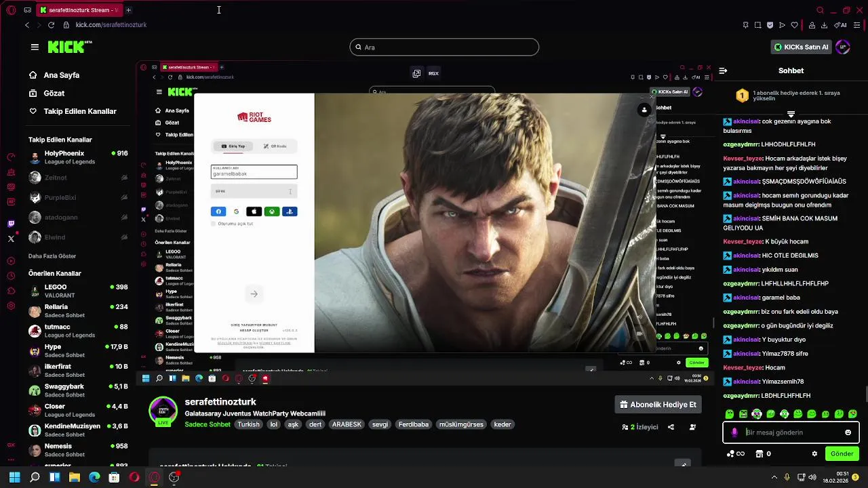The width and height of the screenshot is (868, 488).
Task: Click the user profile avatar on Kick
Action: [x=843, y=47]
